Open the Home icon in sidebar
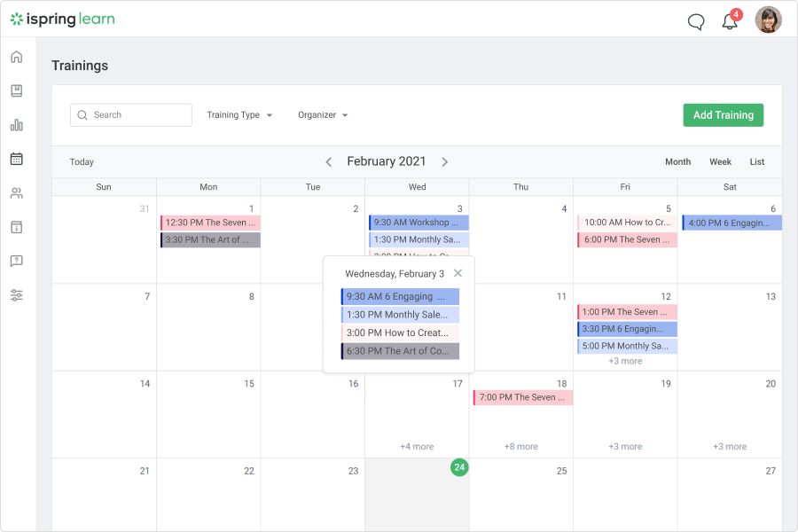Viewport: 798px width, 532px height. tap(16, 55)
